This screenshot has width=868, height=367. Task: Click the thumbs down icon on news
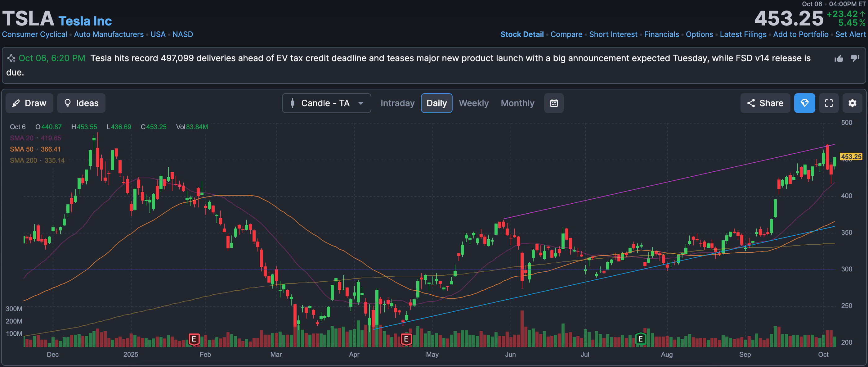[855, 58]
